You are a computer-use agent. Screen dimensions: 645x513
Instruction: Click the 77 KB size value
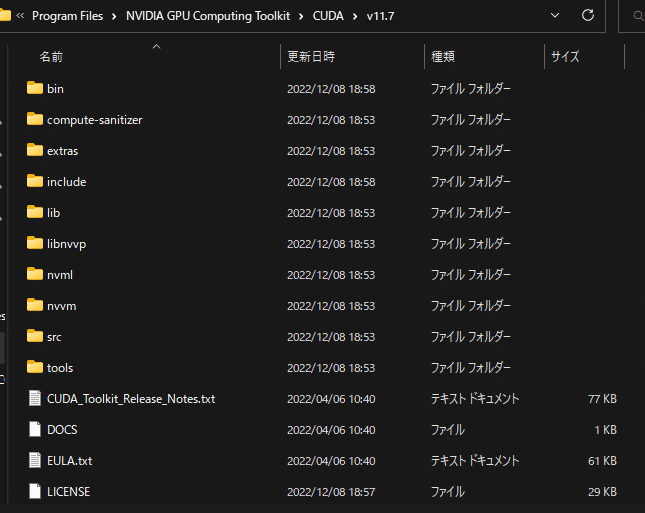pos(602,399)
